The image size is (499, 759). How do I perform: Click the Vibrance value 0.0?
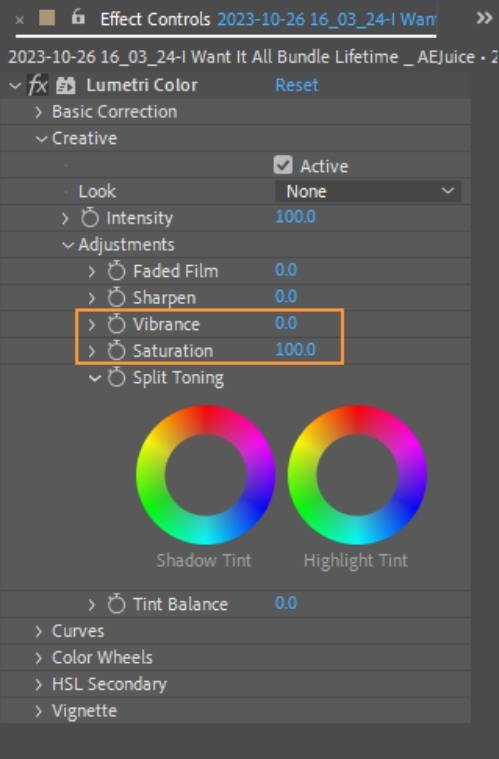tap(286, 323)
